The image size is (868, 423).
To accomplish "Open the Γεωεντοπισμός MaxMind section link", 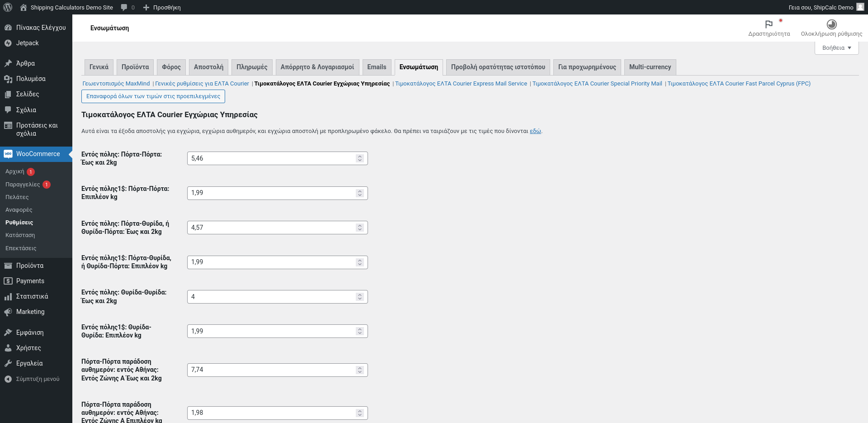I will 116,84.
